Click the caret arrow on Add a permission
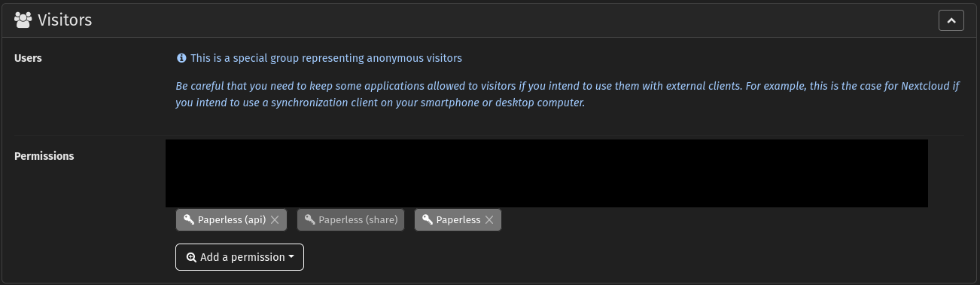This screenshot has height=285, width=980. [291, 257]
